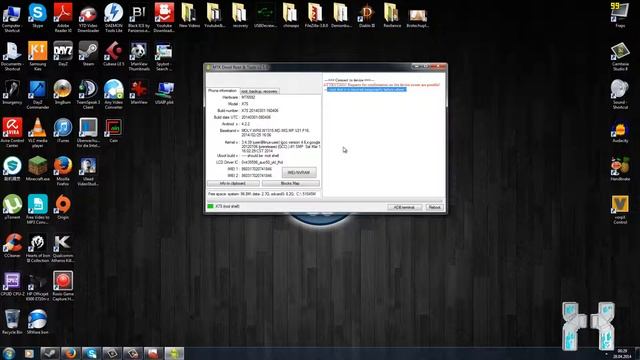
Task: Open CPUID CPU-Z shortcut
Action: 12,283
